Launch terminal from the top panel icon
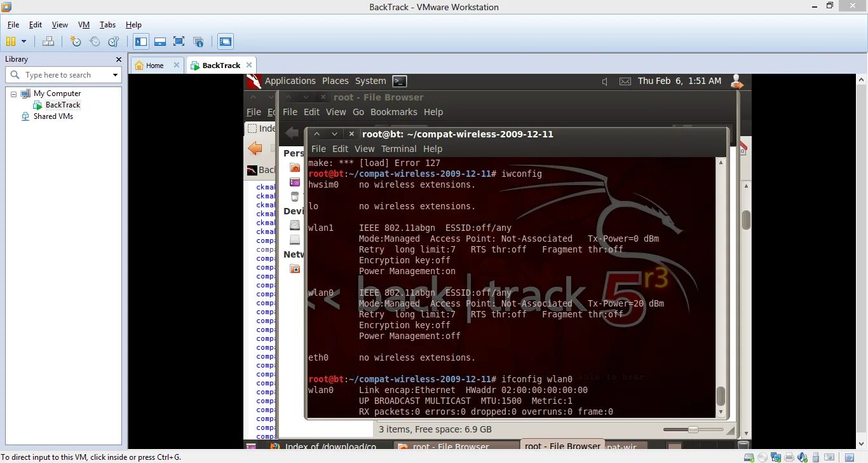Viewport: 868px width, 463px height. tap(400, 81)
